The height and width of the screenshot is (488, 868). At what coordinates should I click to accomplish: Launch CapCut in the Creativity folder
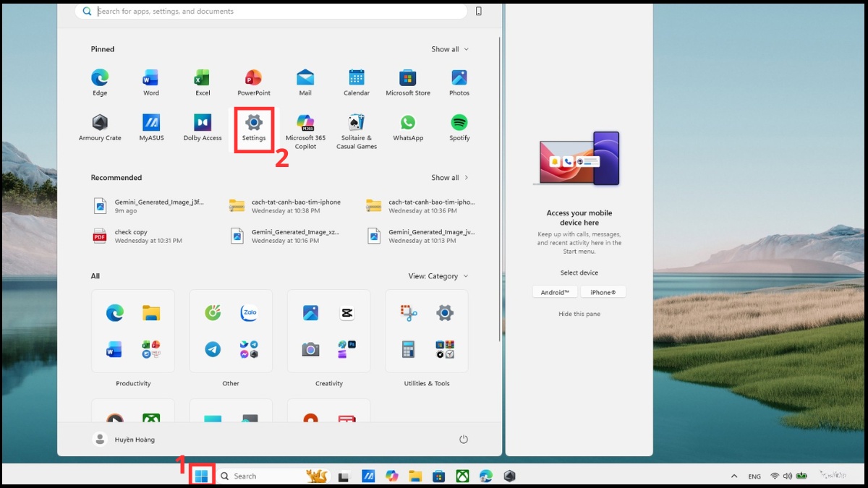347,313
